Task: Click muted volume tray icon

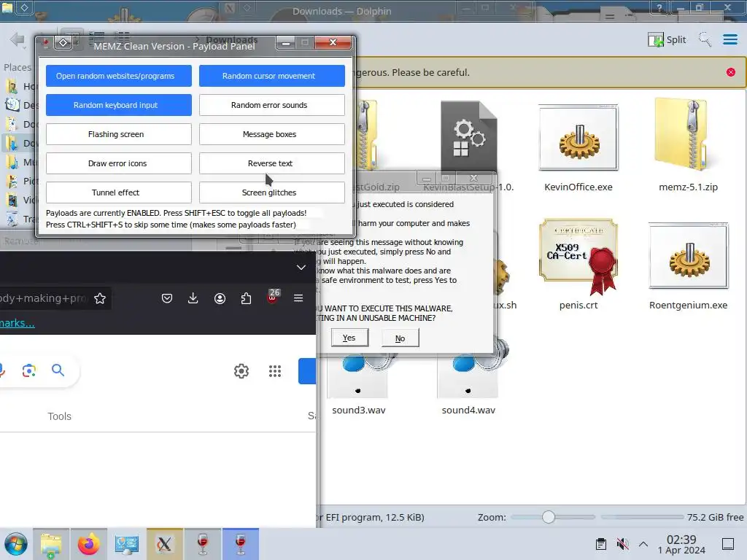Action: (x=623, y=544)
